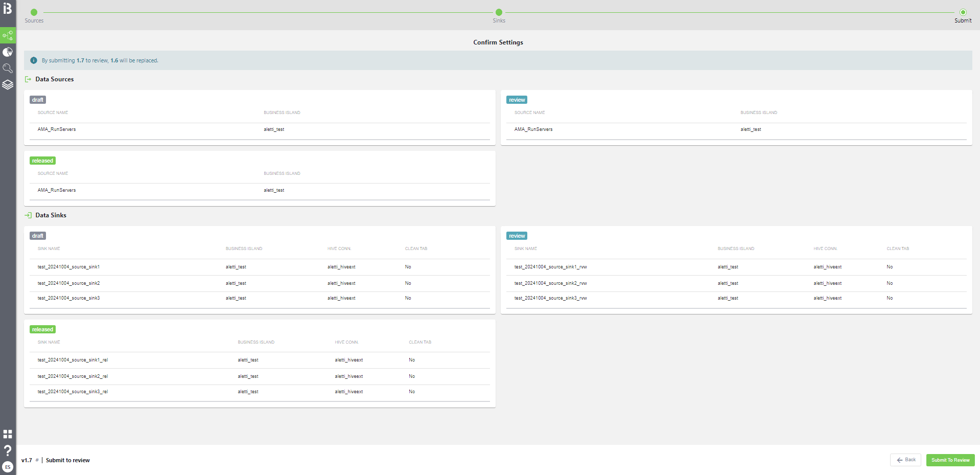
Task: Click the iB logo at top left
Action: 8,9
